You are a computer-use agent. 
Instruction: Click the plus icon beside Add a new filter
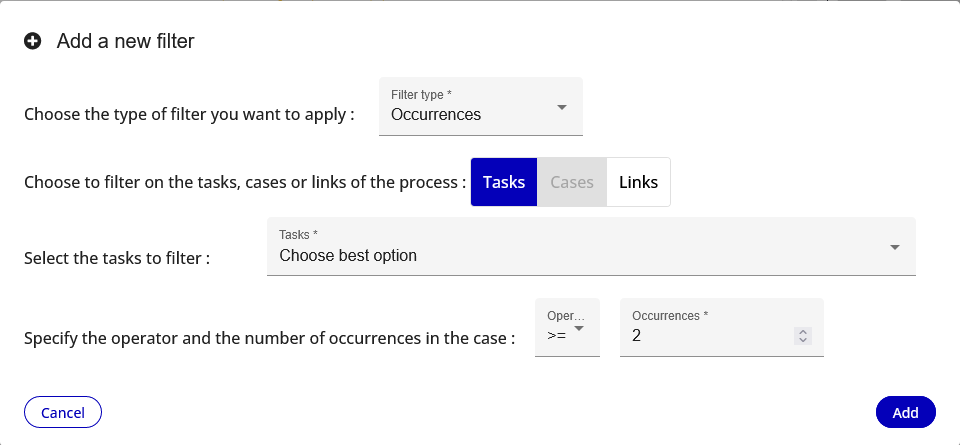tap(32, 41)
